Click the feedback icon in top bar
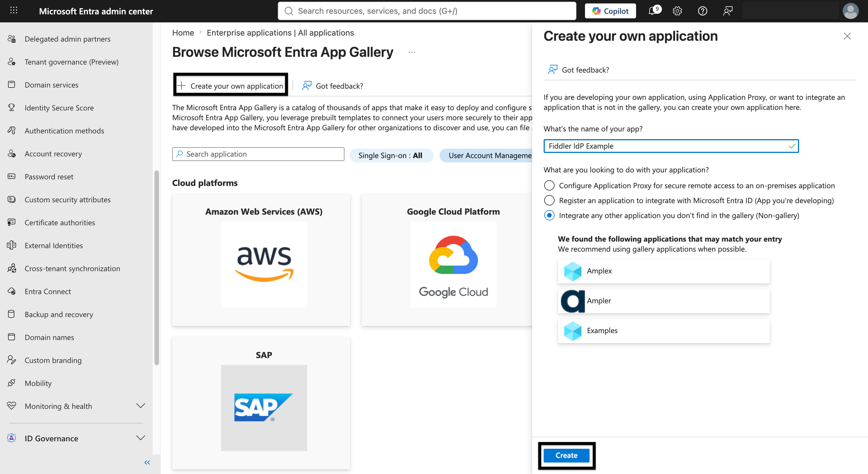868x474 pixels. 728,11
